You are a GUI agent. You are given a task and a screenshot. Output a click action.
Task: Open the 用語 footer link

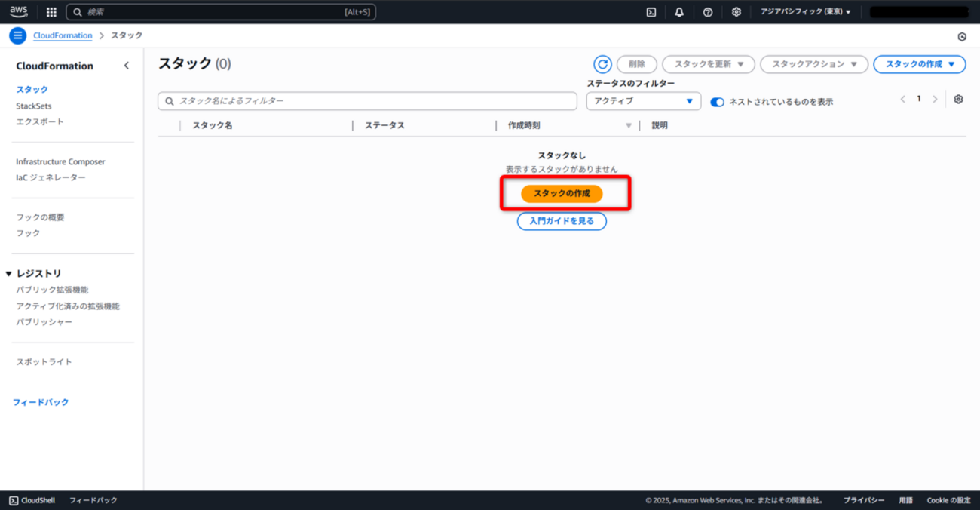click(905, 500)
